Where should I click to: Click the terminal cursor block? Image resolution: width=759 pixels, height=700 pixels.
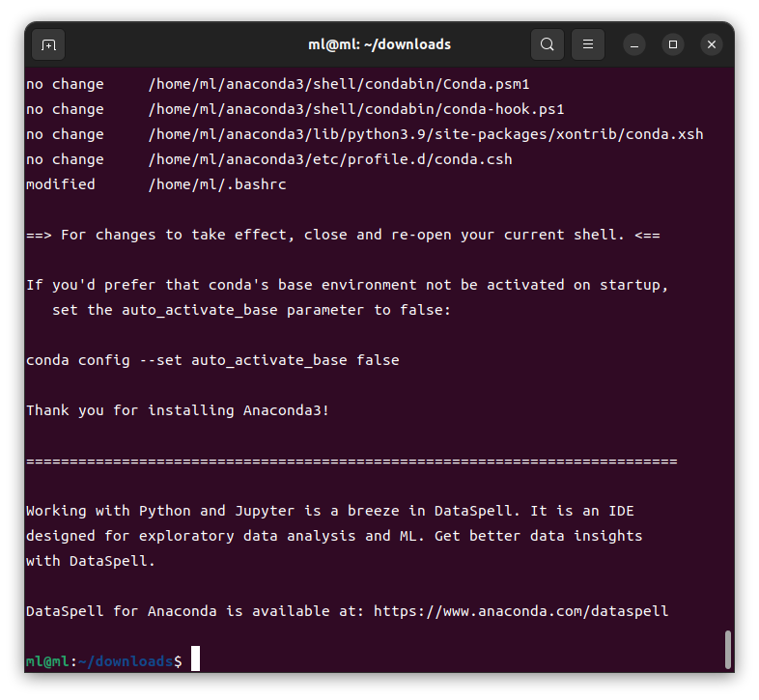[196, 658]
